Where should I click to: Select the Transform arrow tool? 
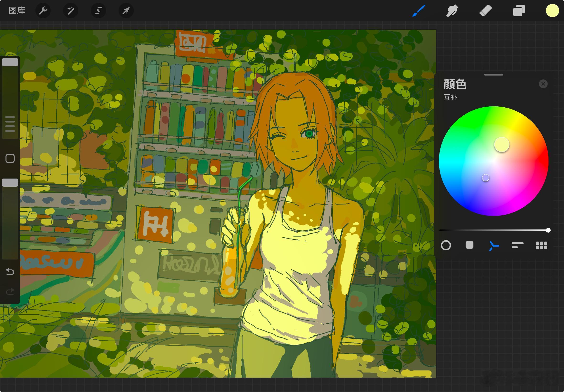[x=126, y=11]
